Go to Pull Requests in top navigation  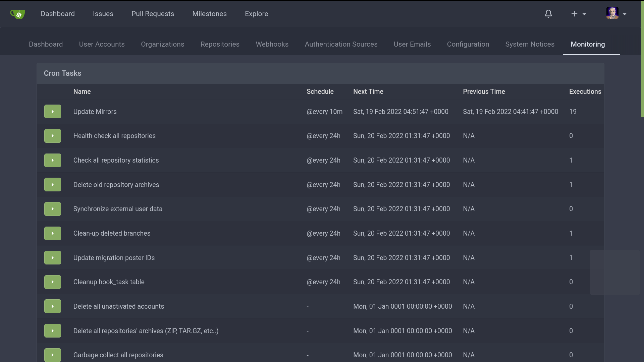[x=153, y=14]
